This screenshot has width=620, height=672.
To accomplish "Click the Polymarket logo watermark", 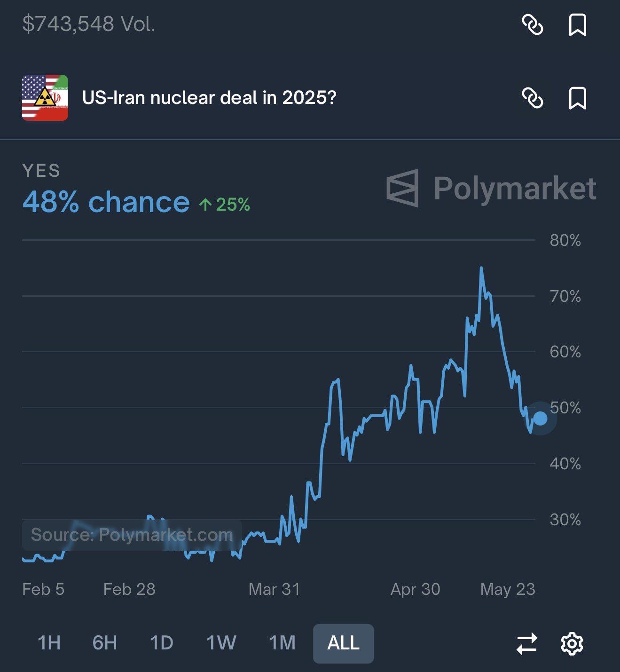I will coord(491,188).
